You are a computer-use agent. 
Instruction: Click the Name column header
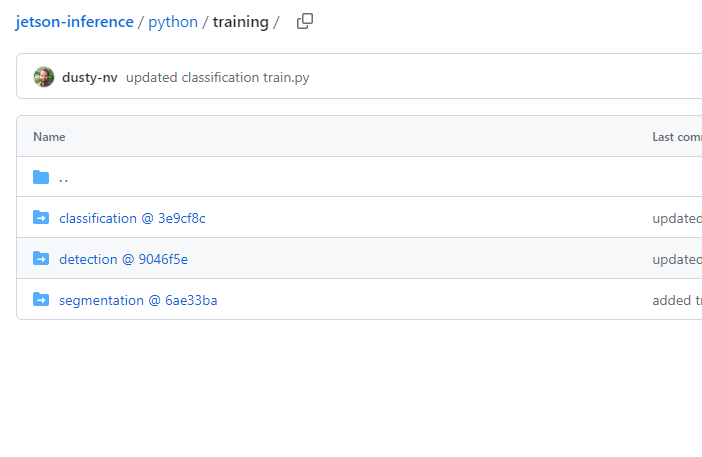pos(49,137)
